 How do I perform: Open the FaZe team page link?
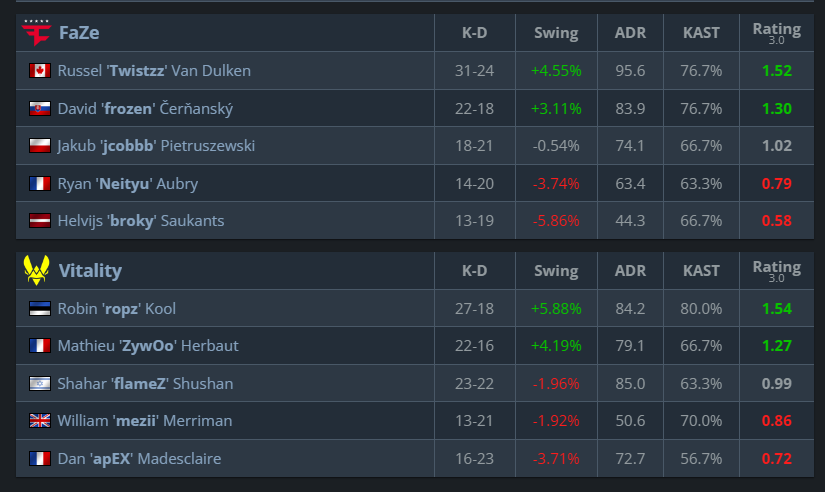79,33
